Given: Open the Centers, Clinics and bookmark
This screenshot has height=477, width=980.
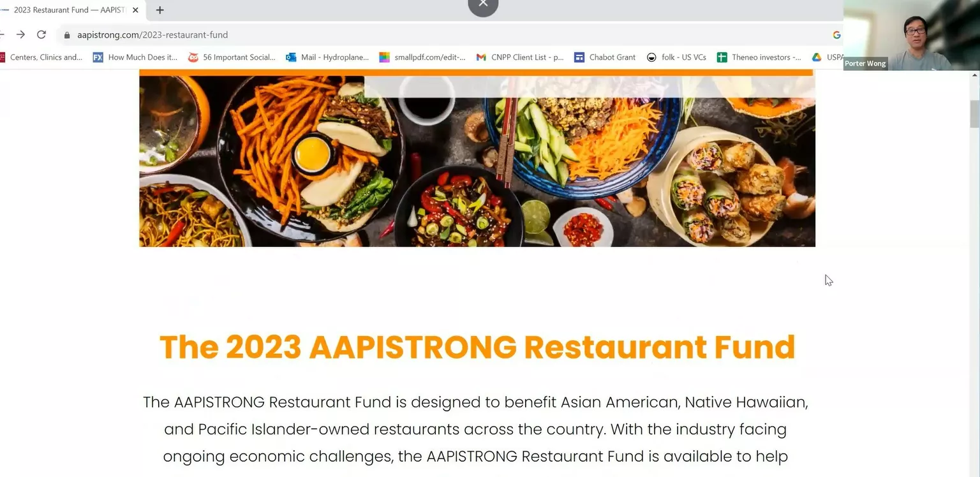Looking at the screenshot, I should click(x=41, y=57).
